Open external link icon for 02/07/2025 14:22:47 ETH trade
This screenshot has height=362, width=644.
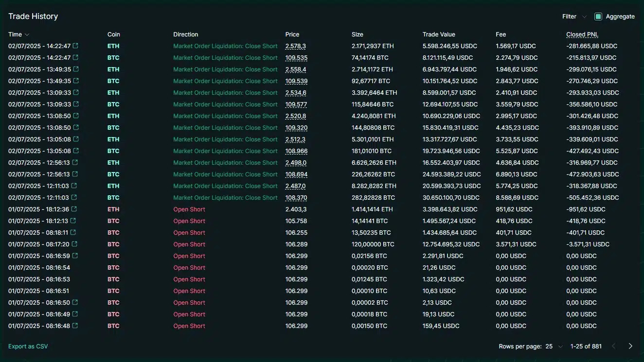click(x=75, y=46)
